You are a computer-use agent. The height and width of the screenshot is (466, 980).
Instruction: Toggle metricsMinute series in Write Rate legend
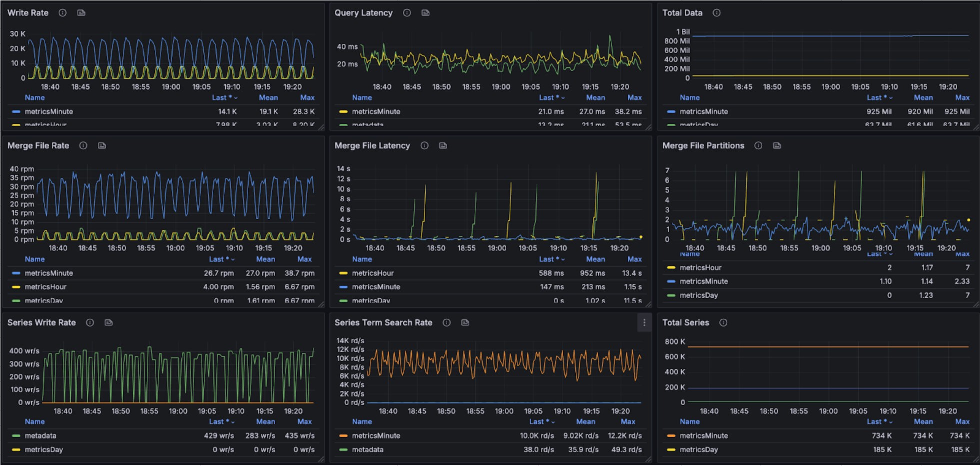(49, 112)
